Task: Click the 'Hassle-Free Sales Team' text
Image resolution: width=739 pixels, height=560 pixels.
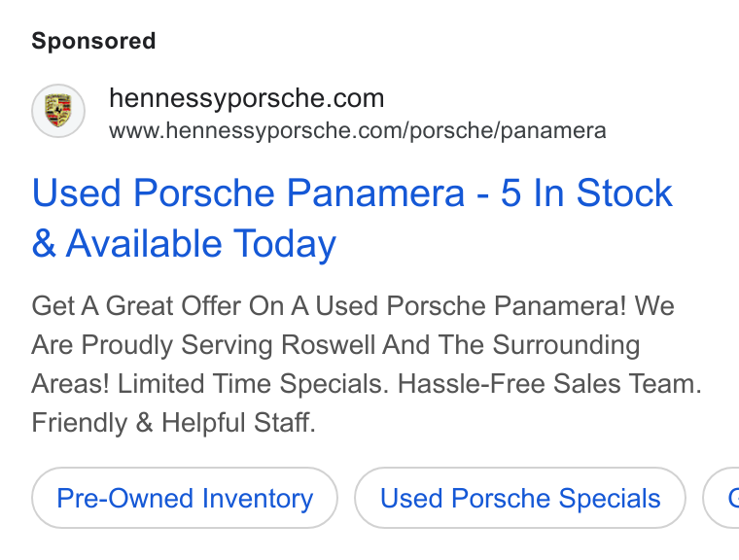Action: 549,383
